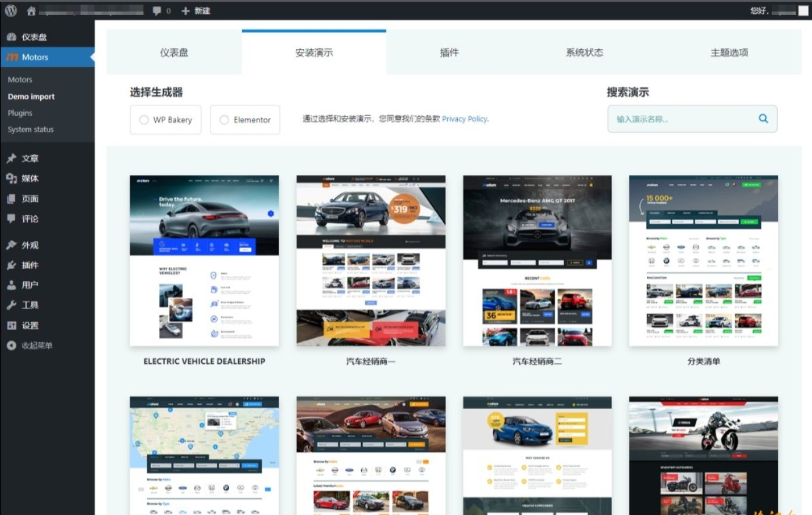Select the Motors menu in the sidebar

pos(47,57)
